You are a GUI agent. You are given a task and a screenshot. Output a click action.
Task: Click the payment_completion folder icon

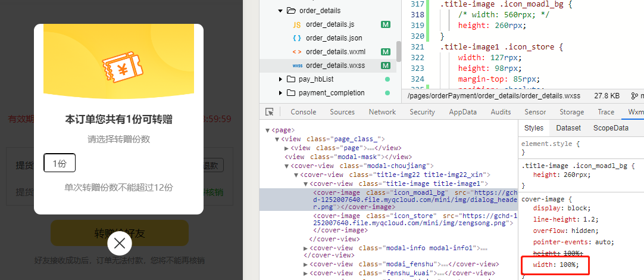[x=291, y=93]
